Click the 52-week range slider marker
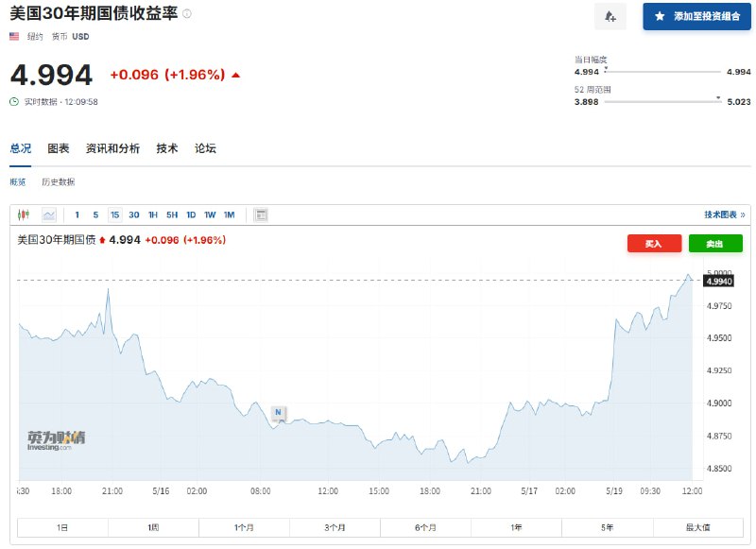 [717, 97]
